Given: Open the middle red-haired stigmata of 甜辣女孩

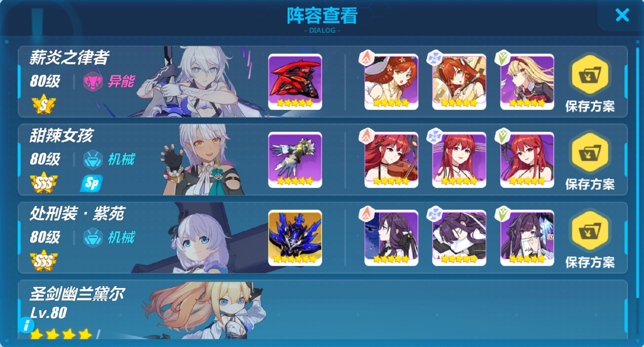Looking at the screenshot, I should pyautogui.click(x=459, y=160).
